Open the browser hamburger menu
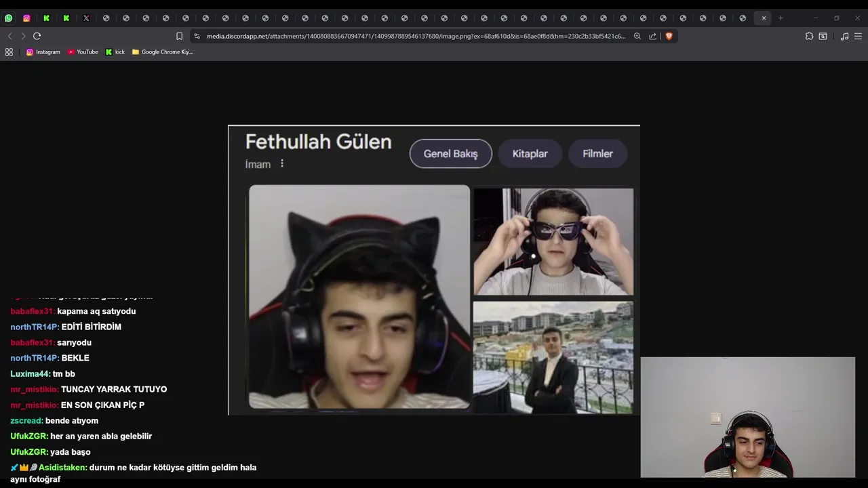 coord(859,36)
